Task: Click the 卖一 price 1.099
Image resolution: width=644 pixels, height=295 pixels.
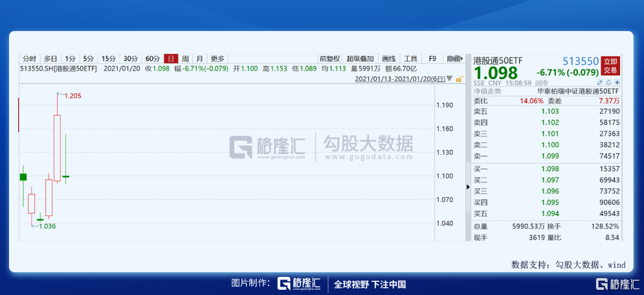Action: 550,156
